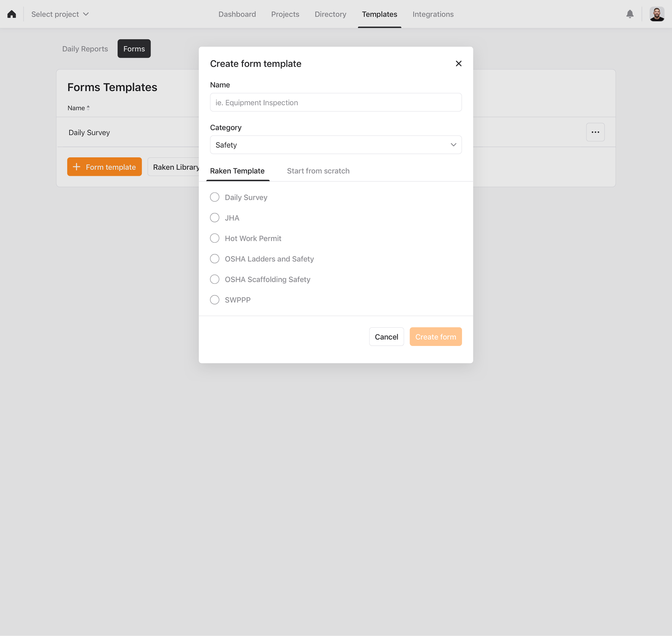The width and height of the screenshot is (672, 636).
Task: Open the notifications bell
Action: click(x=630, y=14)
